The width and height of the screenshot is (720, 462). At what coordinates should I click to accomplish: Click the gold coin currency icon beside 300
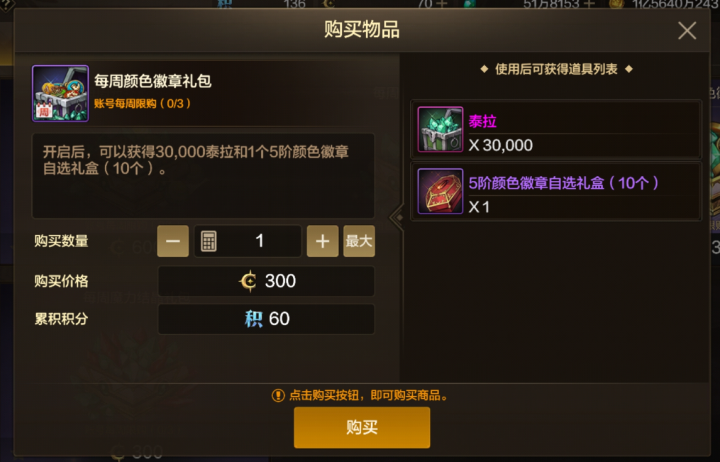248,281
